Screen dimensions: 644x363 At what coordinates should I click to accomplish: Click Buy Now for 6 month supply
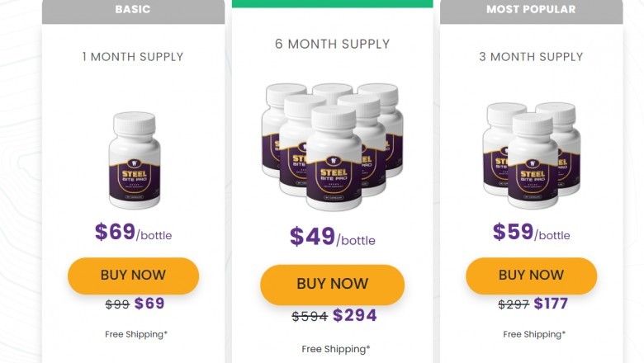pyautogui.click(x=332, y=285)
